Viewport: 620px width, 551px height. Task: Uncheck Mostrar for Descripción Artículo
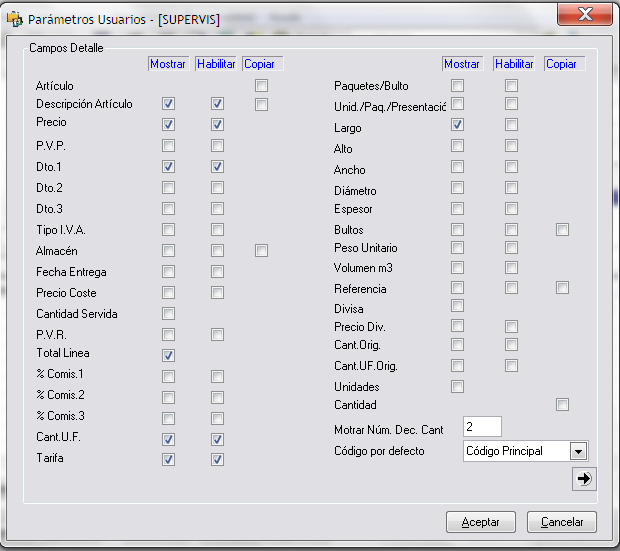pos(168,104)
